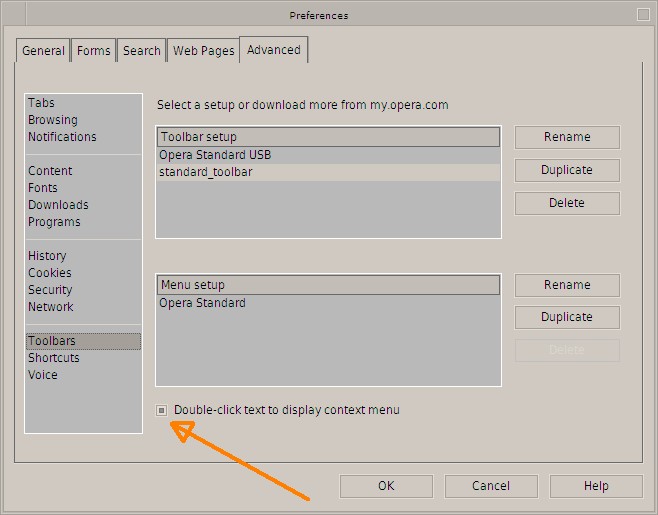658x515 pixels.
Task: Duplicate the selected toolbar setup
Action: click(x=567, y=170)
